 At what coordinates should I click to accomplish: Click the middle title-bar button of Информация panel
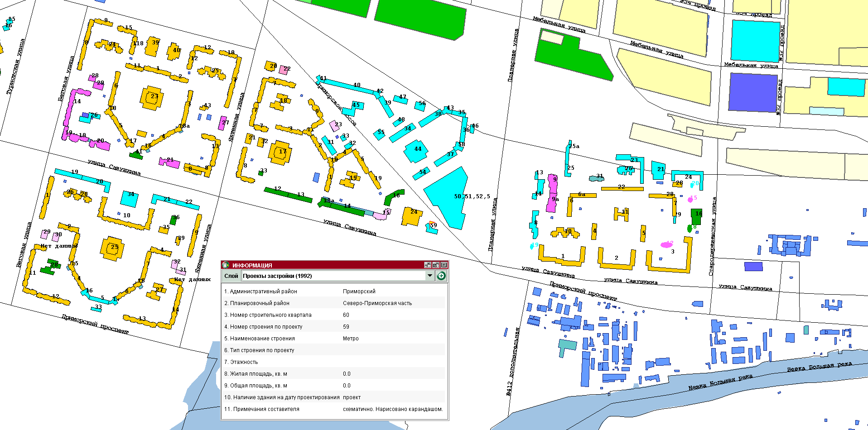pyautogui.click(x=436, y=265)
